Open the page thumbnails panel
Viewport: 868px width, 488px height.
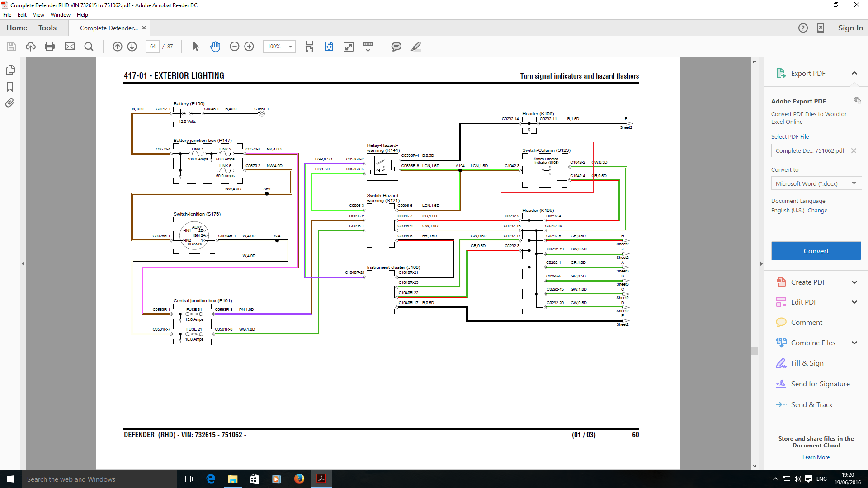click(10, 70)
